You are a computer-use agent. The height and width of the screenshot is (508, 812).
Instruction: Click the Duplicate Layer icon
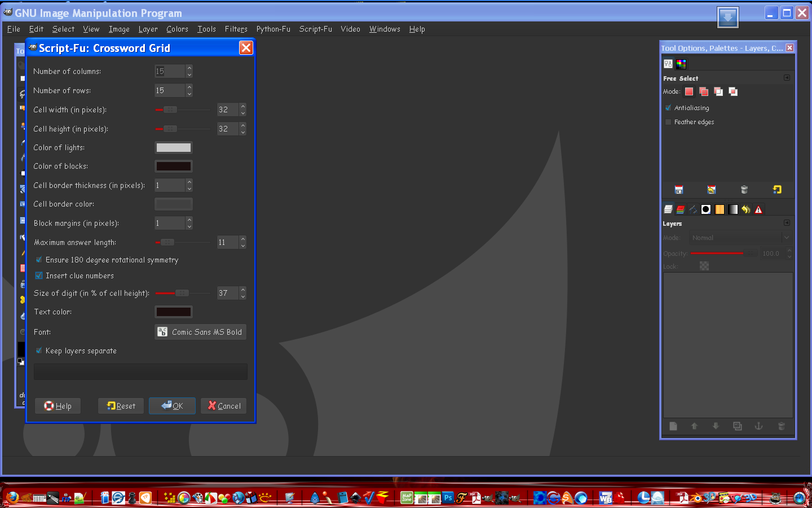coord(737,426)
